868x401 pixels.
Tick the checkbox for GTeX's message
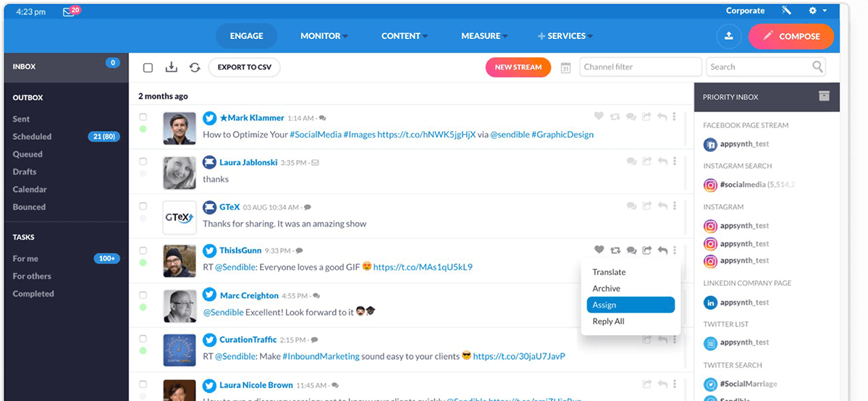click(x=143, y=206)
